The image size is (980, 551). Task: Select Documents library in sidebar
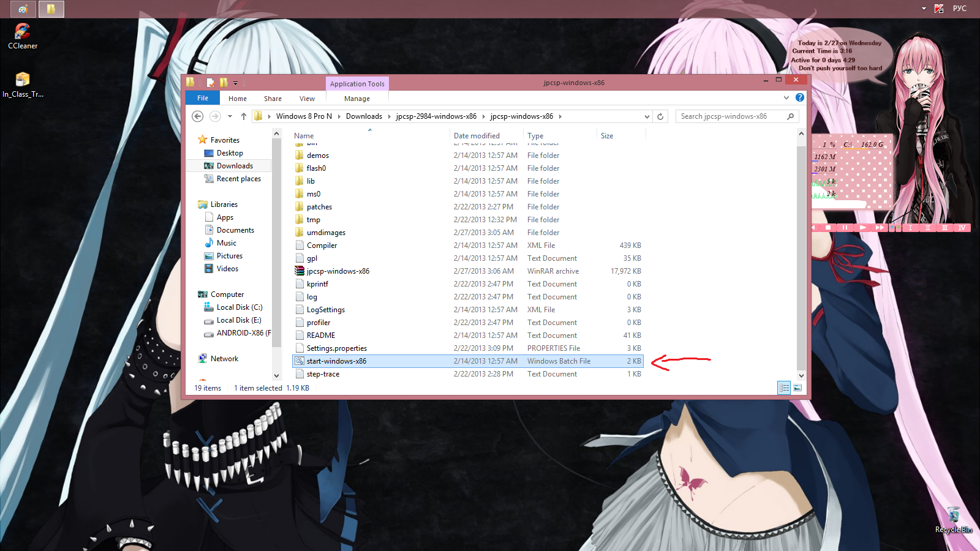click(x=235, y=230)
